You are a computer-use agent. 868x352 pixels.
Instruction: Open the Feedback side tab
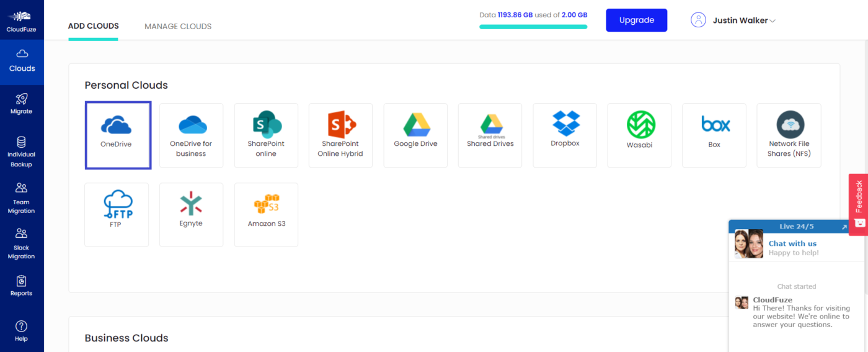click(858, 204)
